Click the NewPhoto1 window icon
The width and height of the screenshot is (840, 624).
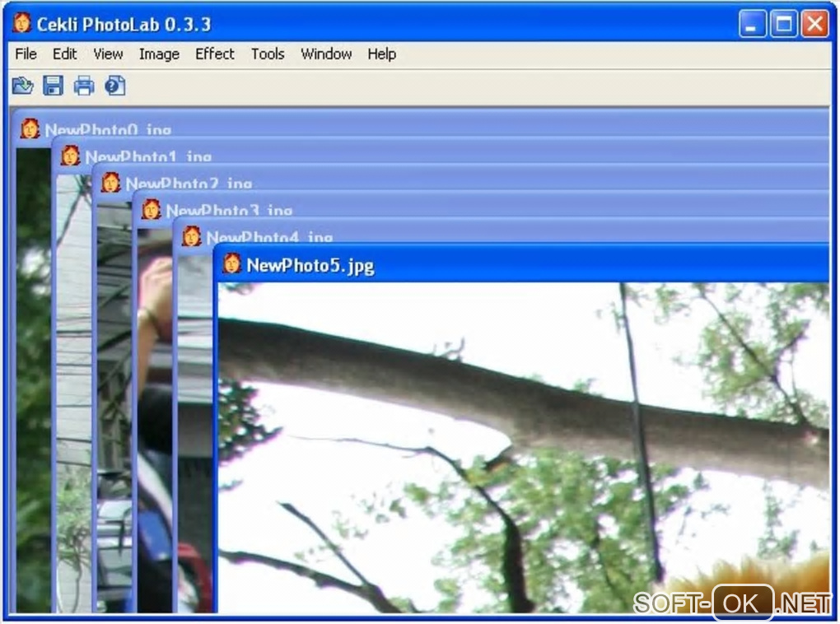(70, 156)
